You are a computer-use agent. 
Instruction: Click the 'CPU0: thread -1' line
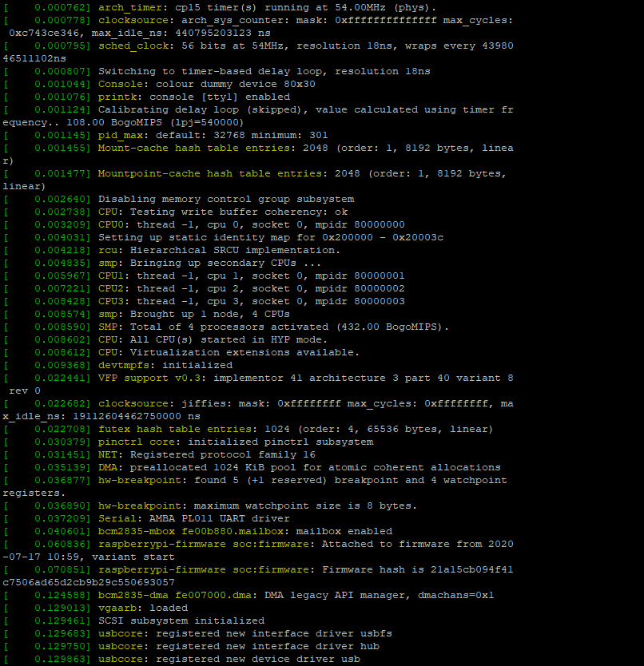click(x=251, y=224)
